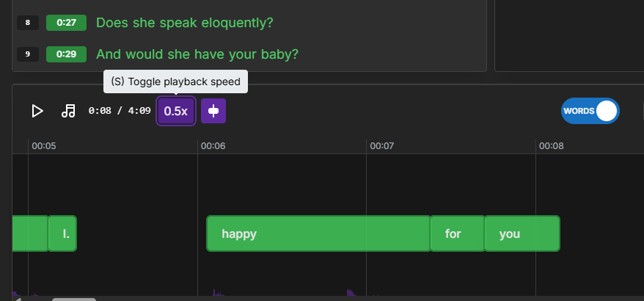Click the line number 8 badge
Image resolution: width=644 pixels, height=301 pixels.
click(28, 23)
